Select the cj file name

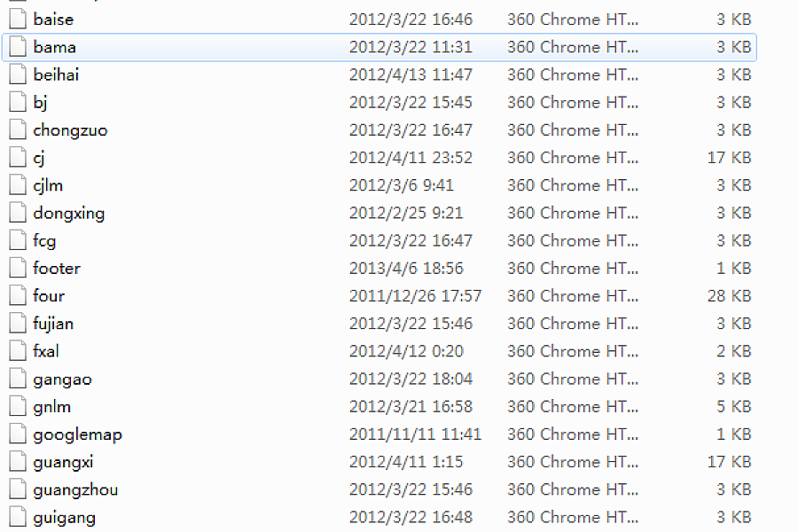pyautogui.click(x=39, y=158)
